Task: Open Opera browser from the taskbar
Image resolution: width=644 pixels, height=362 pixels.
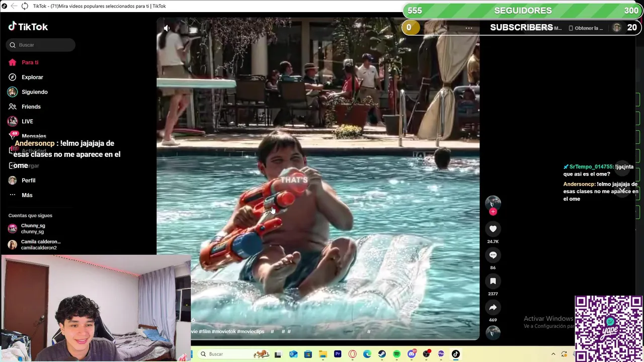Action: (x=352, y=354)
